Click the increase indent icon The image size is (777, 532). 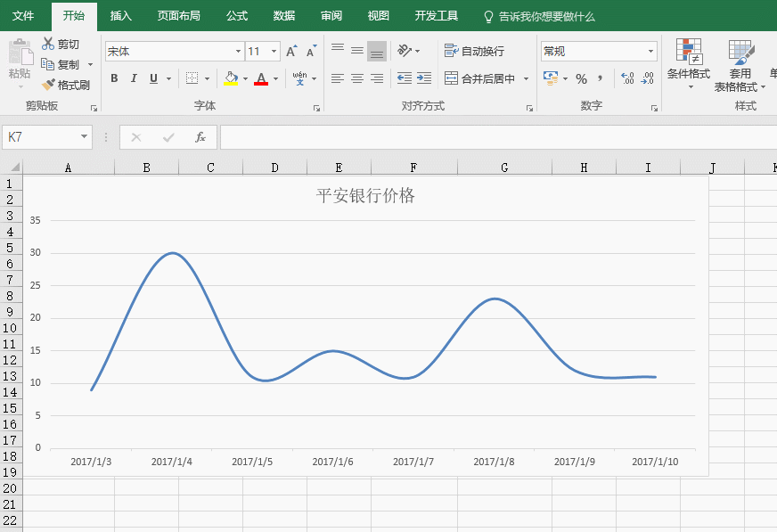point(424,78)
